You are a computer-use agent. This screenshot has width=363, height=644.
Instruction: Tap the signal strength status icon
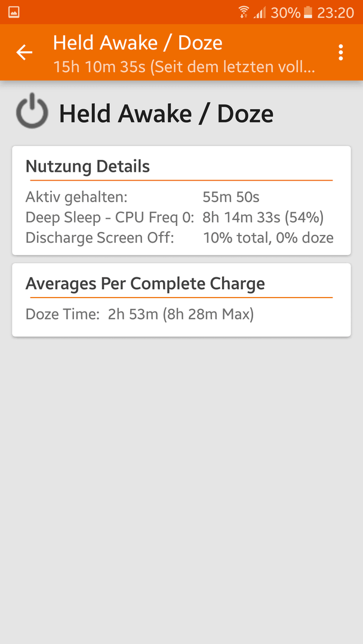[260, 13]
